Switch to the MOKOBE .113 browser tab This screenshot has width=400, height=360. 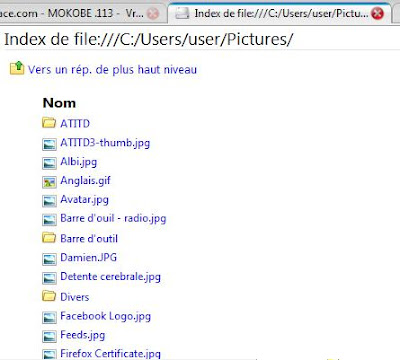[82, 13]
